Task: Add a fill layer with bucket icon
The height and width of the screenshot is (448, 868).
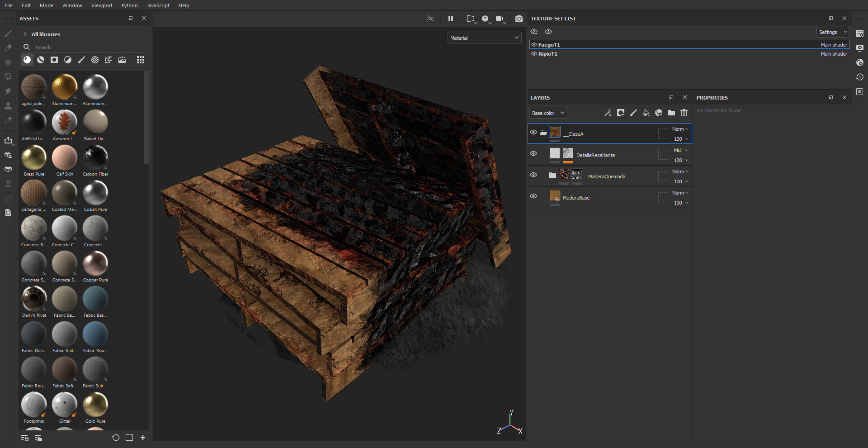Action: pos(646,113)
